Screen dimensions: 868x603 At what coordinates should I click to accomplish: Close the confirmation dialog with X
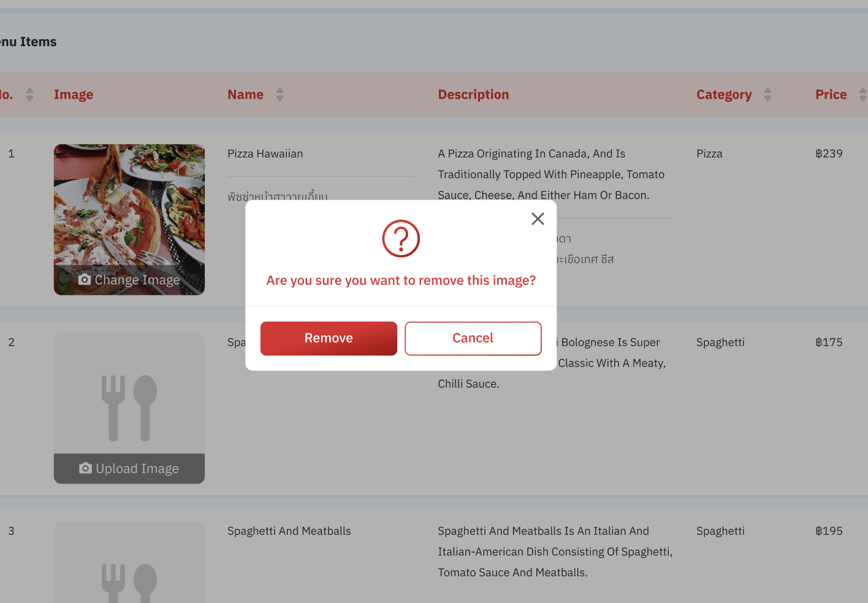click(538, 219)
